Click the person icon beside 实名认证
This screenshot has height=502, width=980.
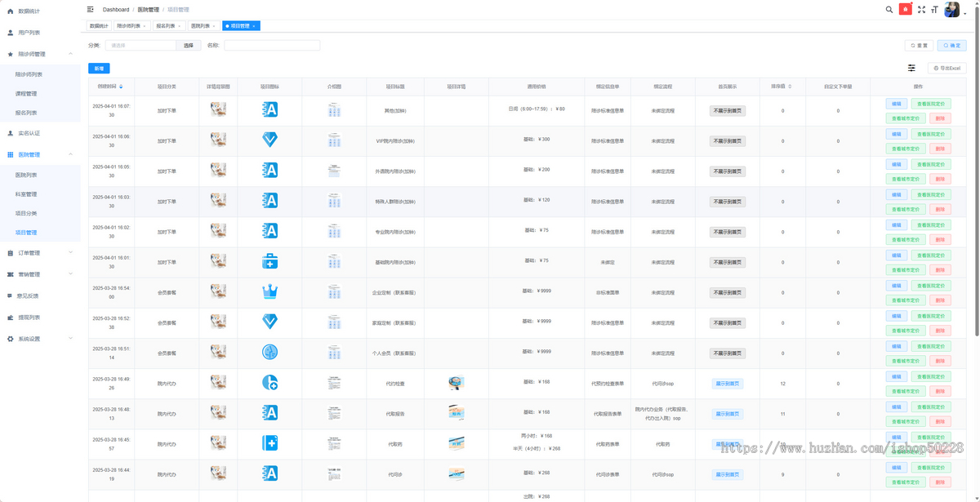[x=10, y=133]
